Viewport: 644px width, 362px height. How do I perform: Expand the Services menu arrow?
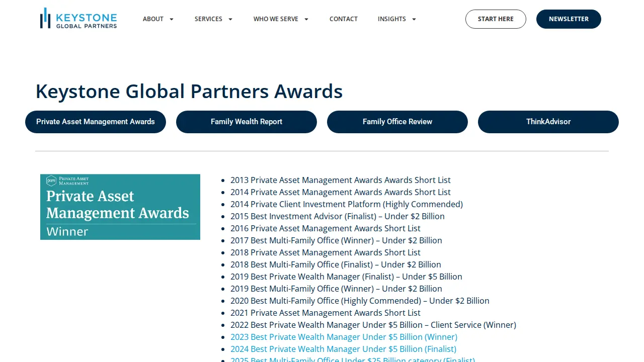(x=230, y=19)
